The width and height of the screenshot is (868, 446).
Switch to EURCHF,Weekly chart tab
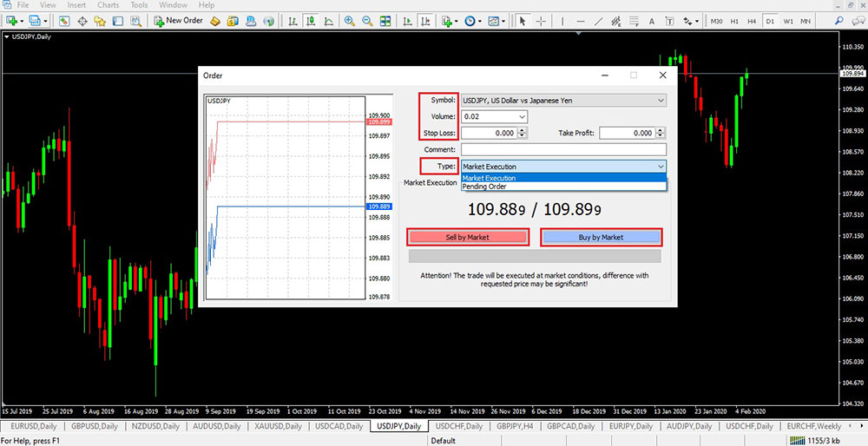click(814, 426)
